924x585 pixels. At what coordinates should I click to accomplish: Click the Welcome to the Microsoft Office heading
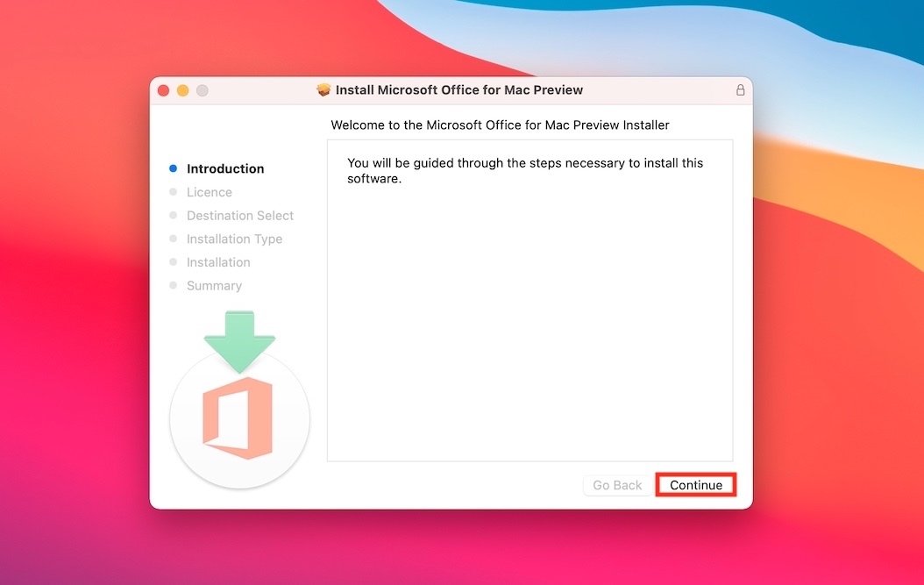click(500, 125)
